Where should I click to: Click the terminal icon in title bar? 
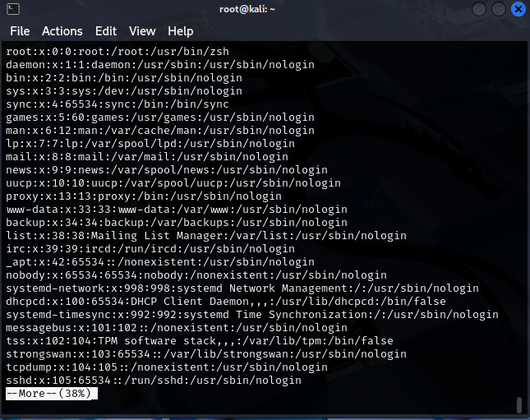(13, 9)
